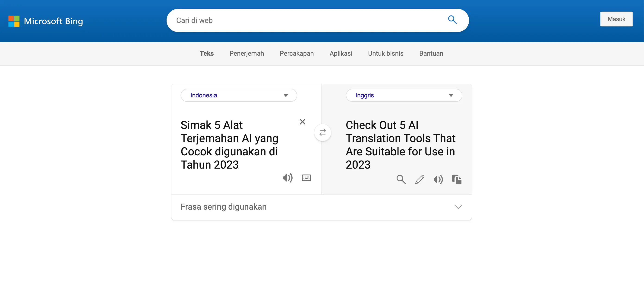Viewport: 644px width, 301px height.
Task: Open the Indonesia source language dropdown
Action: coord(239,95)
